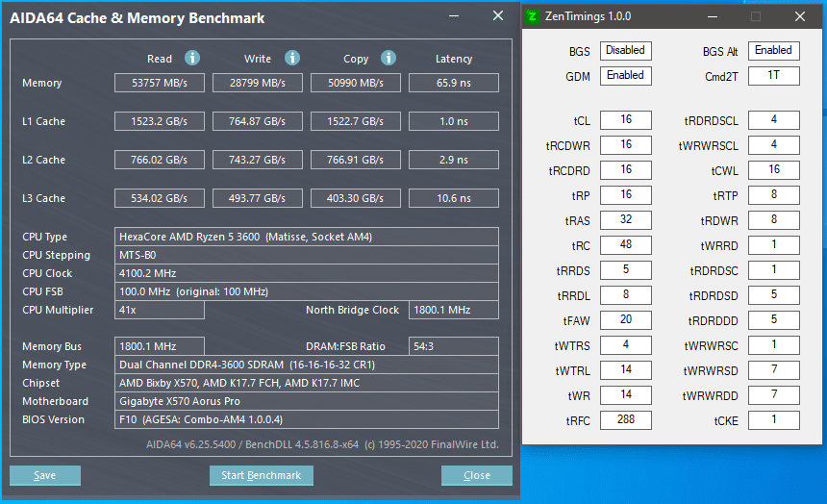Click tWTRL value 14
Screen dimensions: 827x504
[x=625, y=370]
